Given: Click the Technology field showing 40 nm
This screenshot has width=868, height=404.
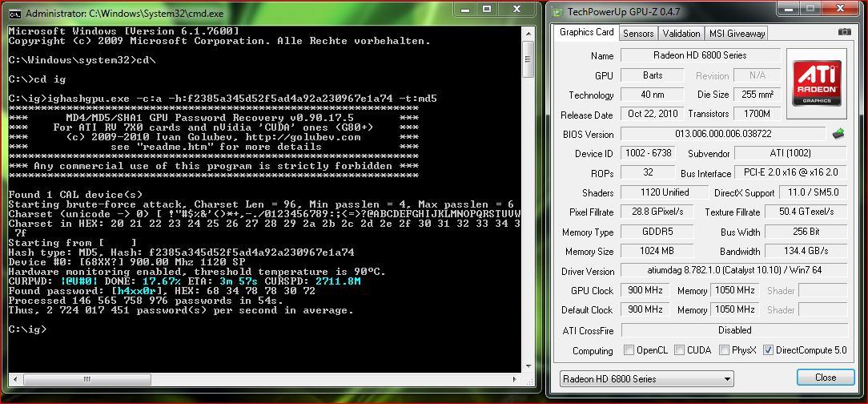Looking at the screenshot, I should (652, 95).
